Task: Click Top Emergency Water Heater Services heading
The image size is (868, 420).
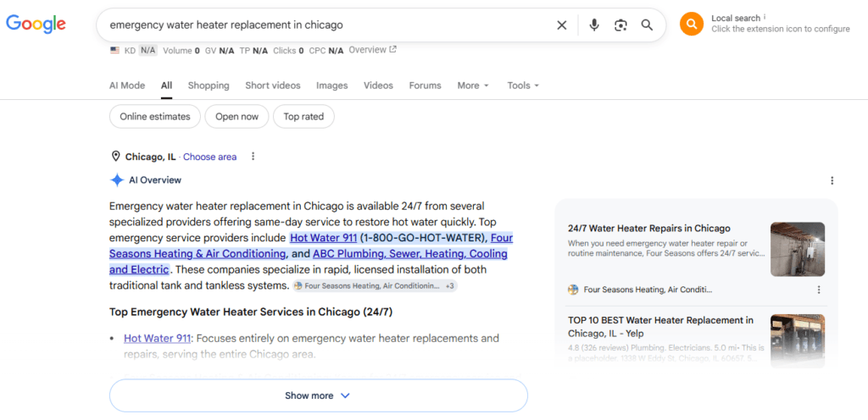Action: (x=251, y=312)
